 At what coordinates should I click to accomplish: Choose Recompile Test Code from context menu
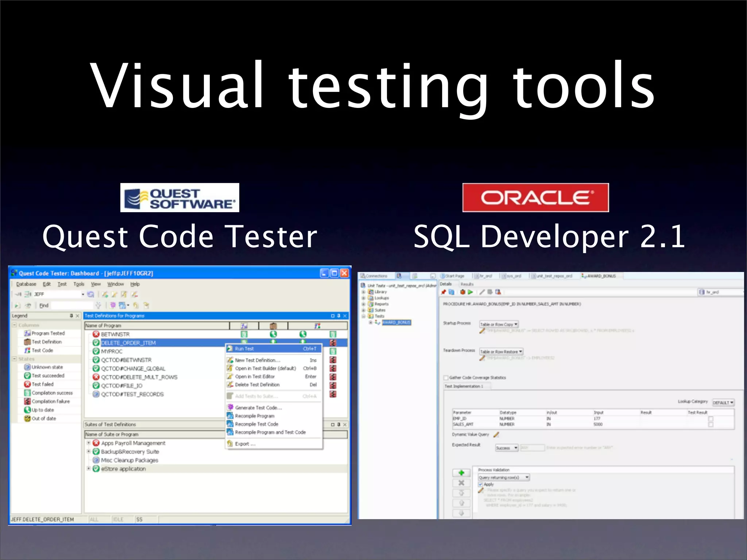(274, 424)
